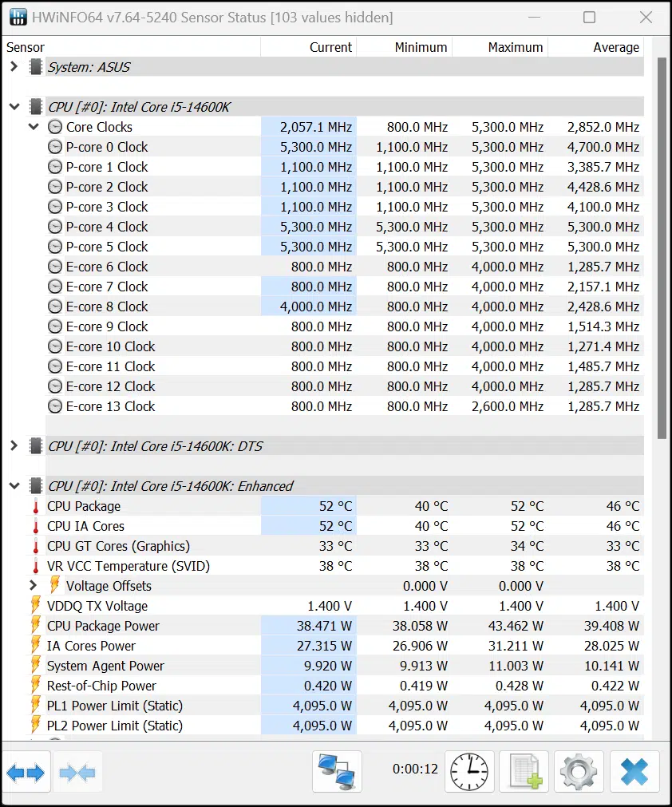Click the 43.462 W maximum package power value

pos(516,627)
